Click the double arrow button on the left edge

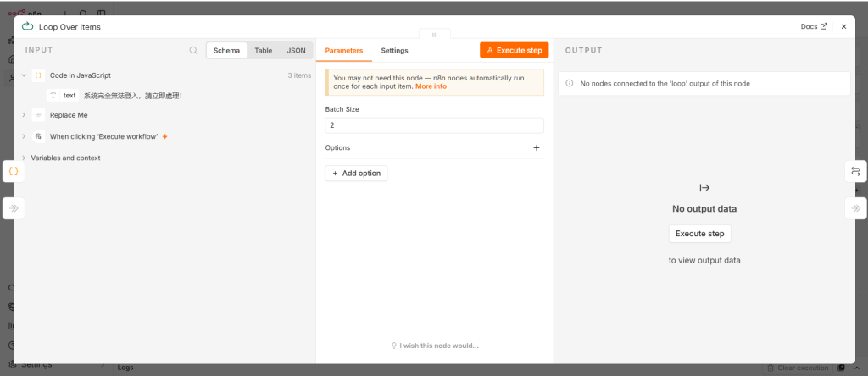14,208
